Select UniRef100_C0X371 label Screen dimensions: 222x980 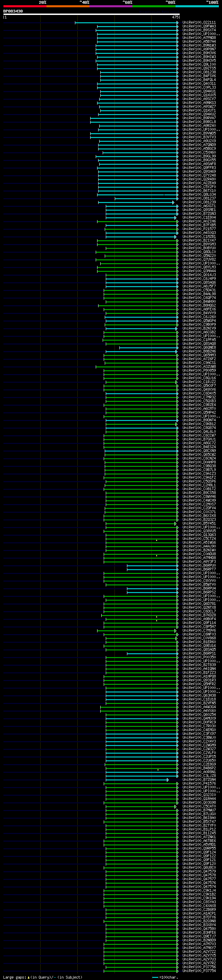[x=199, y=512]
